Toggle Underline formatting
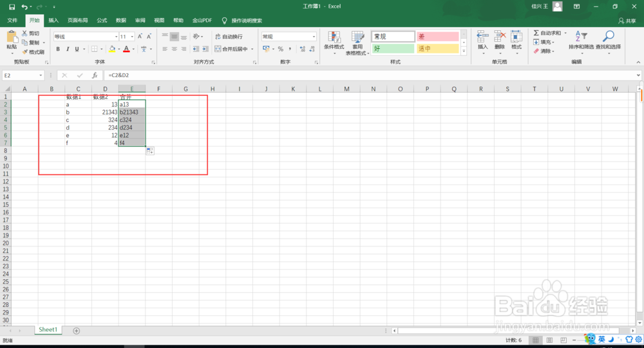644x348 pixels. tap(77, 49)
